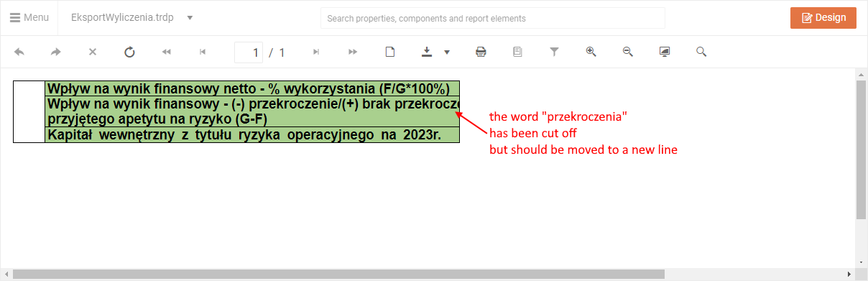The width and height of the screenshot is (868, 281).
Task: Navigate back in report history
Action: [x=19, y=52]
